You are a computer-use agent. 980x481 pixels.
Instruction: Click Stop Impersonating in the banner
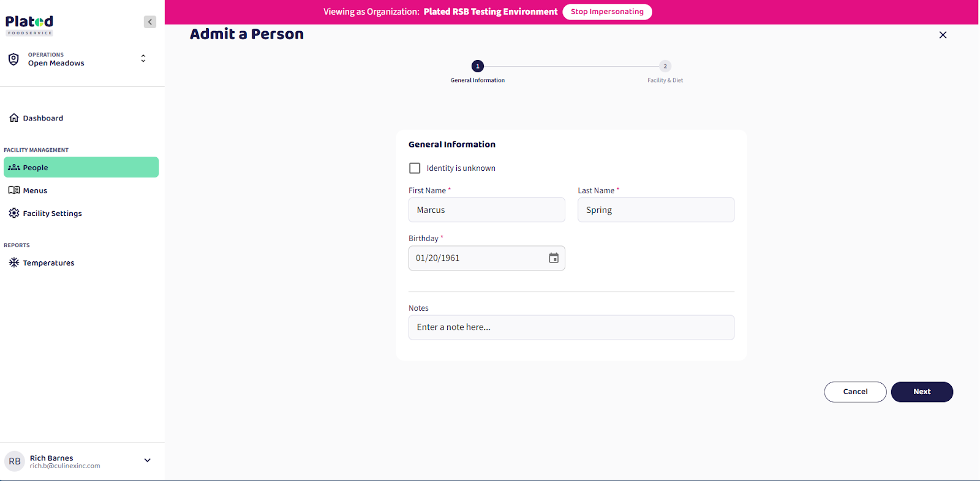coord(607,12)
